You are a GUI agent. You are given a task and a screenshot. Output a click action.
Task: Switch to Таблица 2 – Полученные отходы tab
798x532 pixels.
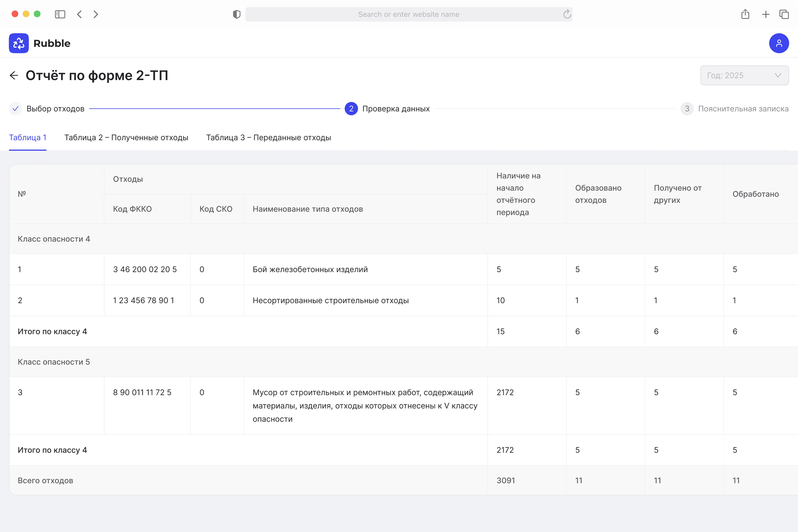pos(126,138)
